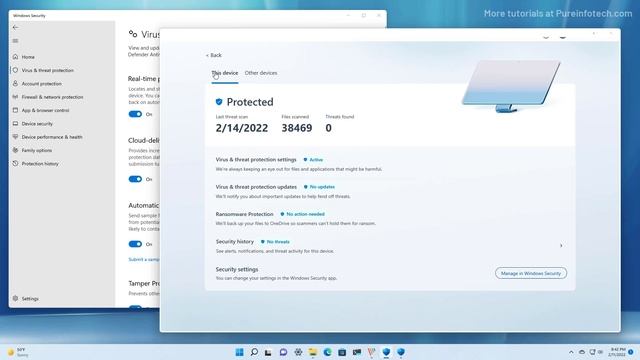This screenshot has height=360, width=640.
Task: Turn off Automatic sample submission toggle
Action: click(135, 244)
